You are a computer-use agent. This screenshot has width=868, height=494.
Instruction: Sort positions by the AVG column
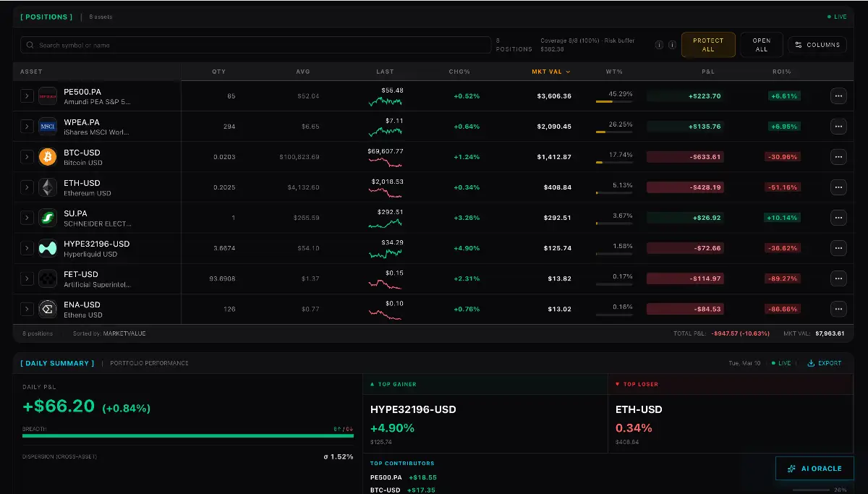[x=303, y=72]
